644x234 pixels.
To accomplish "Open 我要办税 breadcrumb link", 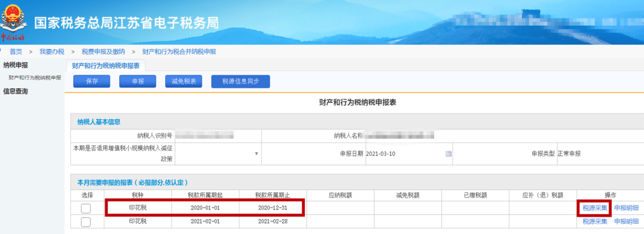I will pyautogui.click(x=52, y=51).
